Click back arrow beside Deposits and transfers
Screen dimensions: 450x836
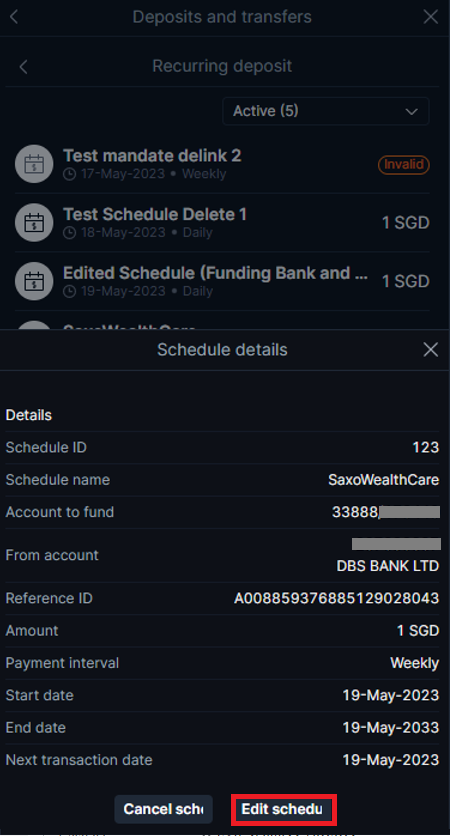click(x=14, y=17)
